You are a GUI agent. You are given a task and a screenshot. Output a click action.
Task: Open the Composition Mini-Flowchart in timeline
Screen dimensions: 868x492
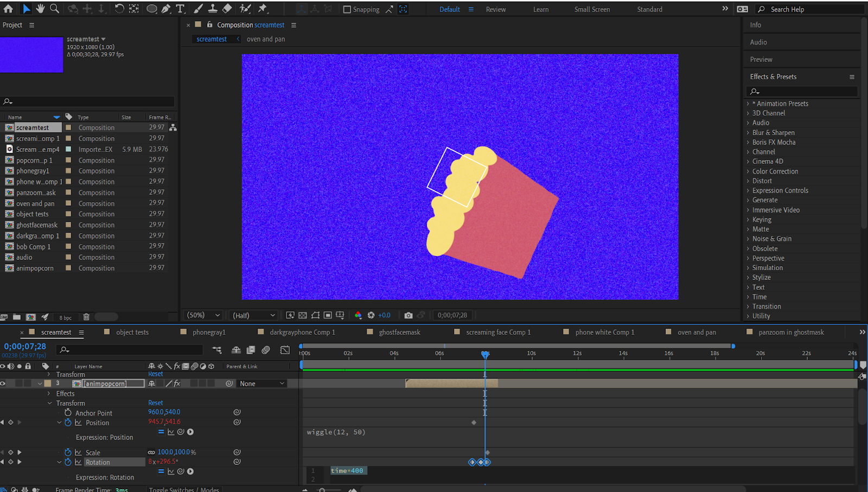click(x=217, y=350)
